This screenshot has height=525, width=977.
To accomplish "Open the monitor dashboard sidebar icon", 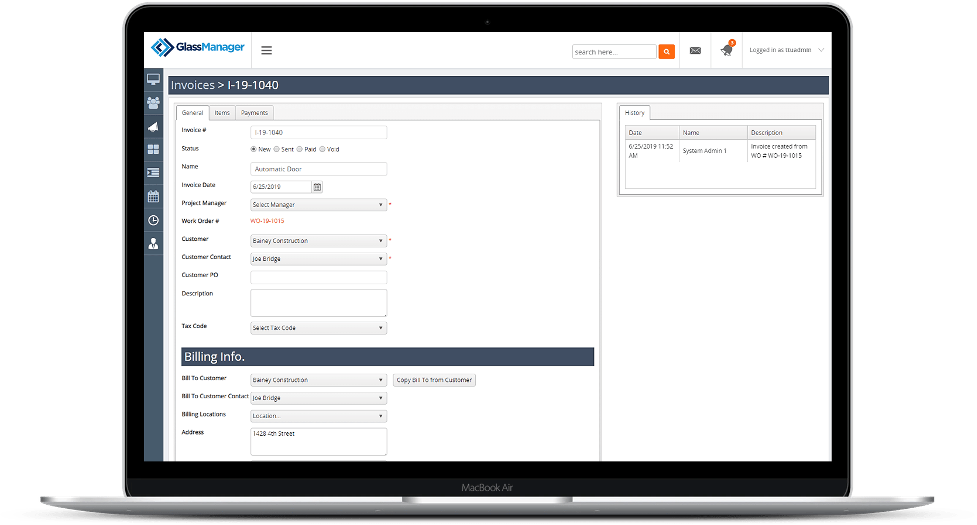I will 153,79.
